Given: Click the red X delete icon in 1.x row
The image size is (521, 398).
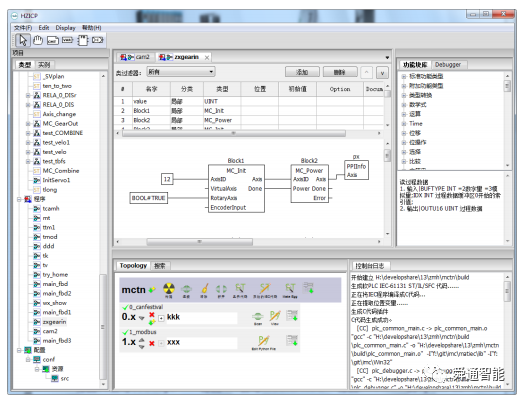Looking at the screenshot, I should tap(152, 343).
